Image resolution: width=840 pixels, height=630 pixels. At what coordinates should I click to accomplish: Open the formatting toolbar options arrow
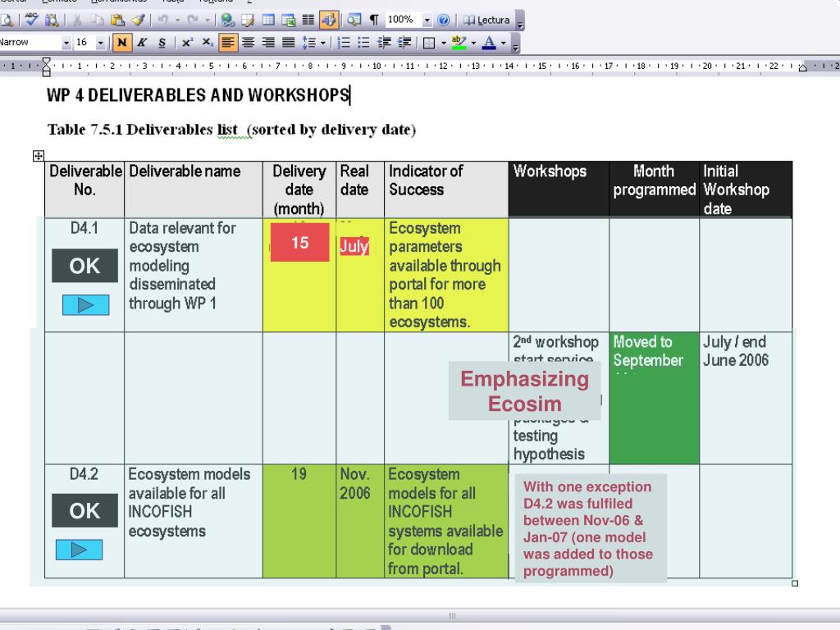click(515, 44)
